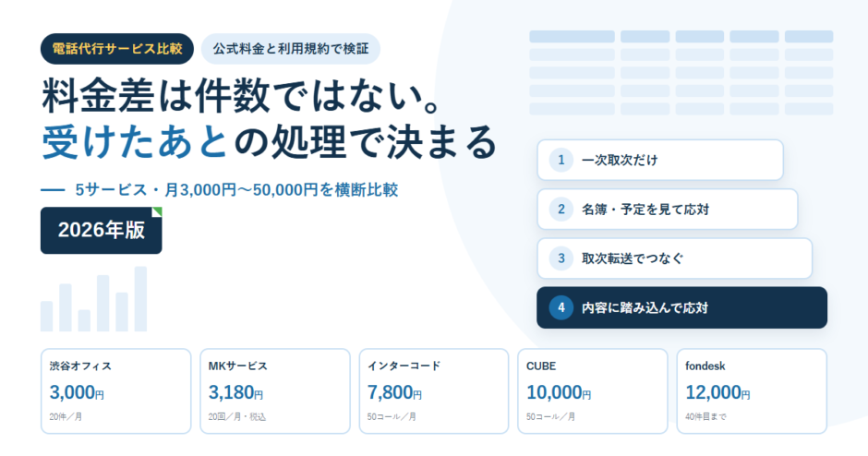The width and height of the screenshot is (868, 456).
Task: Click the number 3 circle icon
Action: (x=561, y=258)
